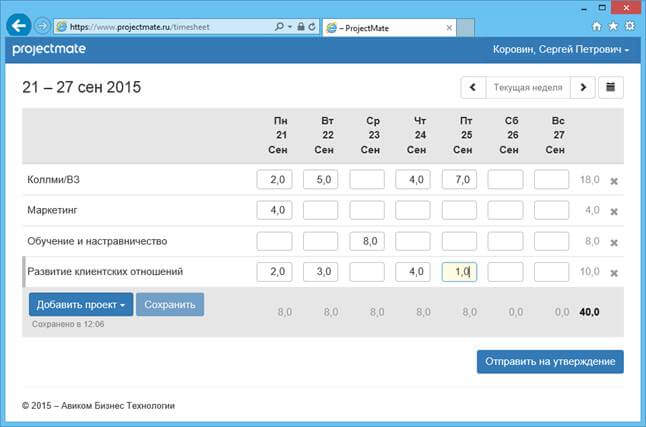Screen dimensions: 646x427
Task: Click the browser back arrow button
Action: coord(18,25)
